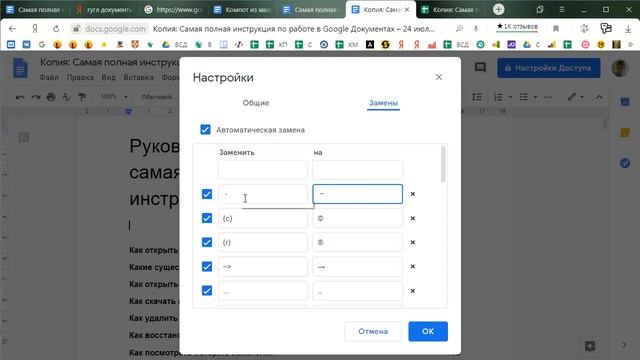Open the browser downloads icon
Screen dimensions: 640x360
[628, 29]
